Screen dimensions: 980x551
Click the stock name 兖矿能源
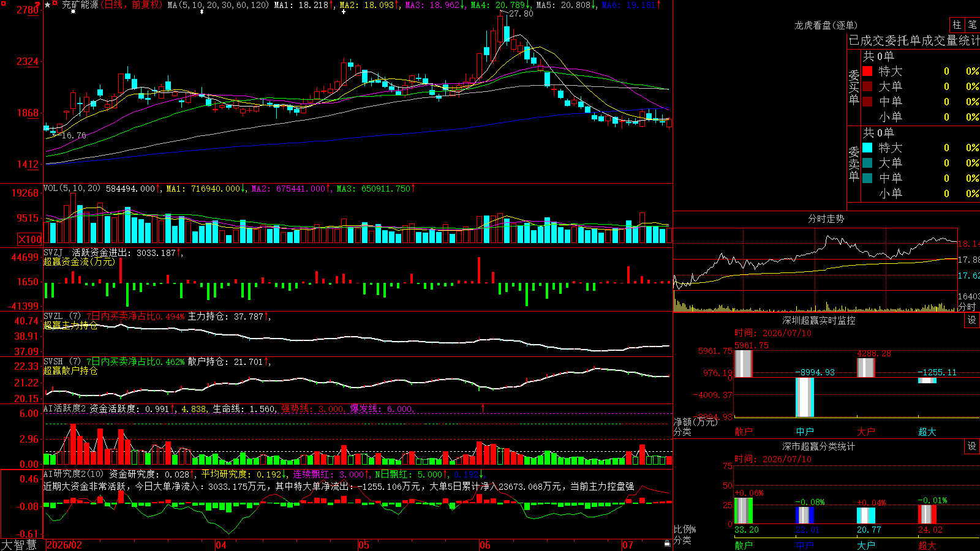tap(80, 5)
